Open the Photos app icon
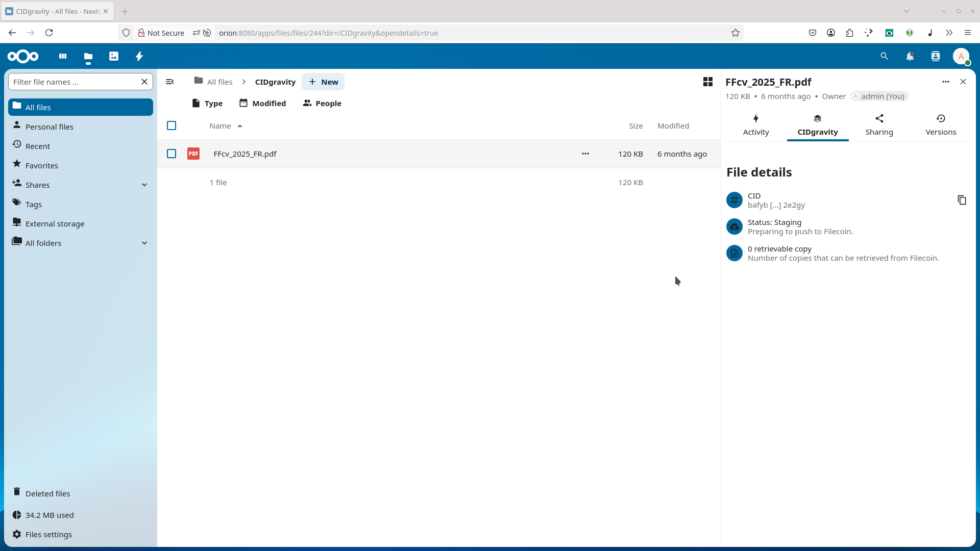 coord(114,56)
